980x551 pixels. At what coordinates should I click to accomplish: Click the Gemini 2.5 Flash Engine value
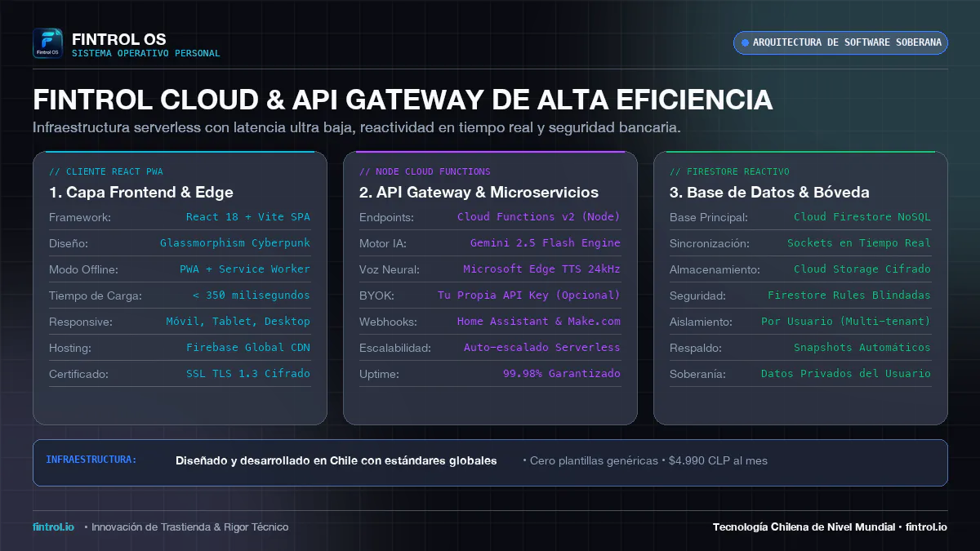[x=546, y=243]
